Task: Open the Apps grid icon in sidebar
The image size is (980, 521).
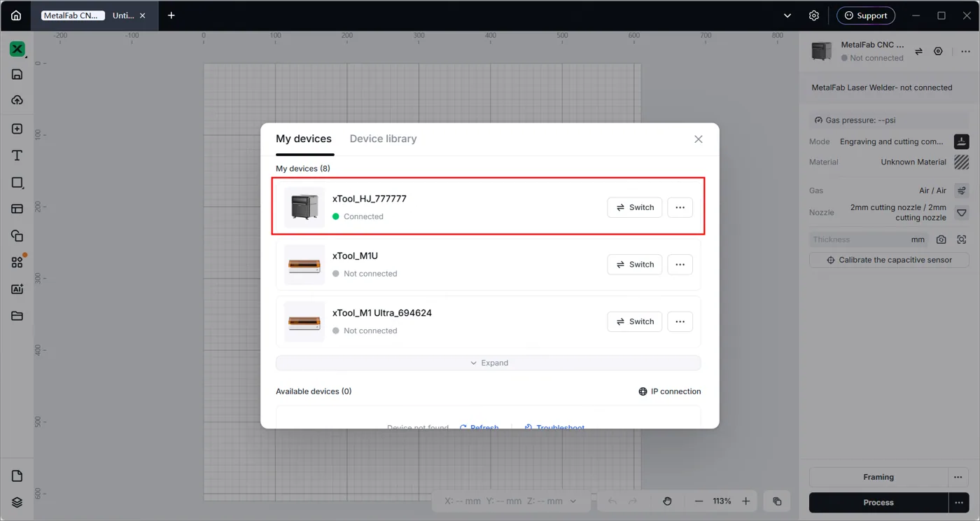Action: (17, 262)
